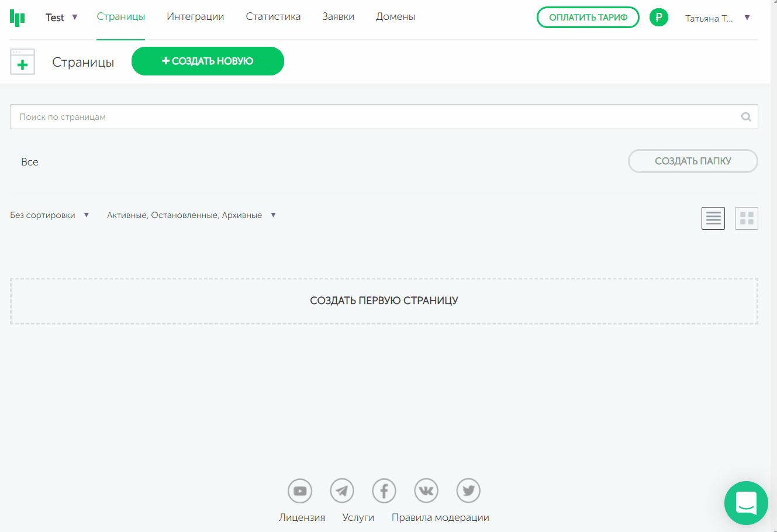Click the search magnifier icon
The width and height of the screenshot is (777, 532).
tap(746, 117)
